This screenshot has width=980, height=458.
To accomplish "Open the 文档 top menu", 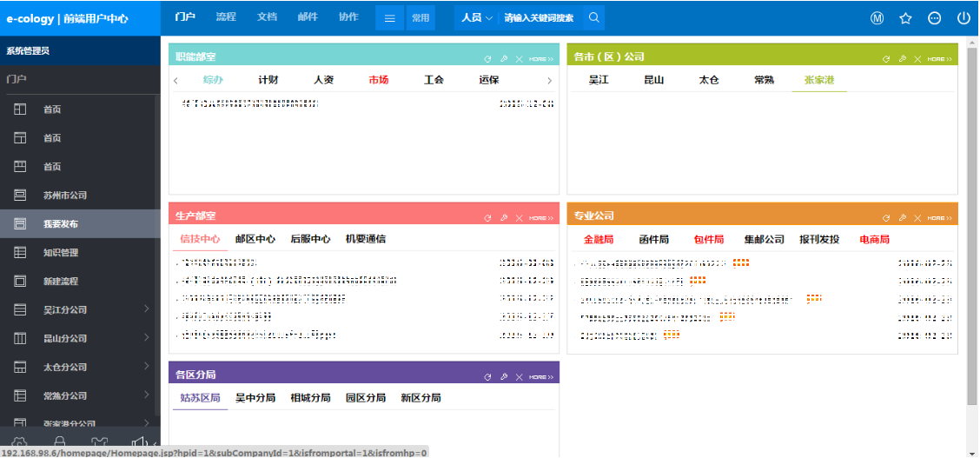I will click(x=267, y=17).
